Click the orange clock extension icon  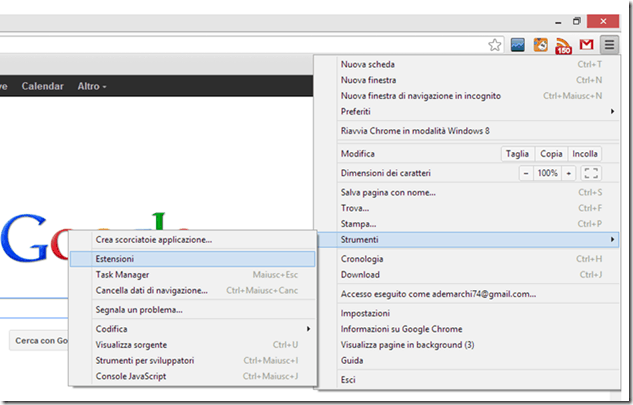point(541,44)
